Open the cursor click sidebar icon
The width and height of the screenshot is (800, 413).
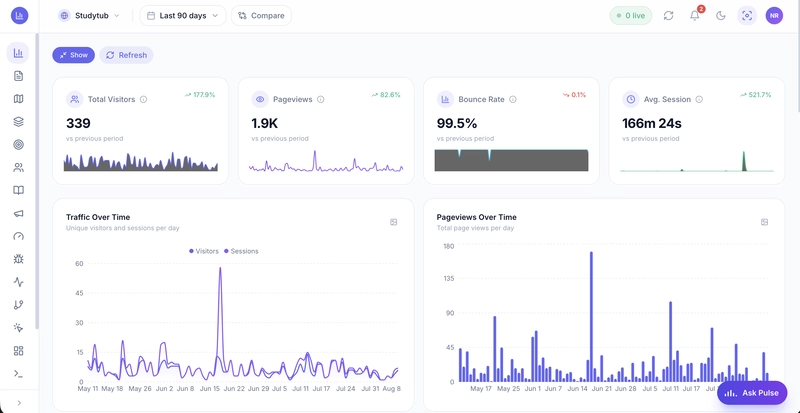(x=18, y=328)
